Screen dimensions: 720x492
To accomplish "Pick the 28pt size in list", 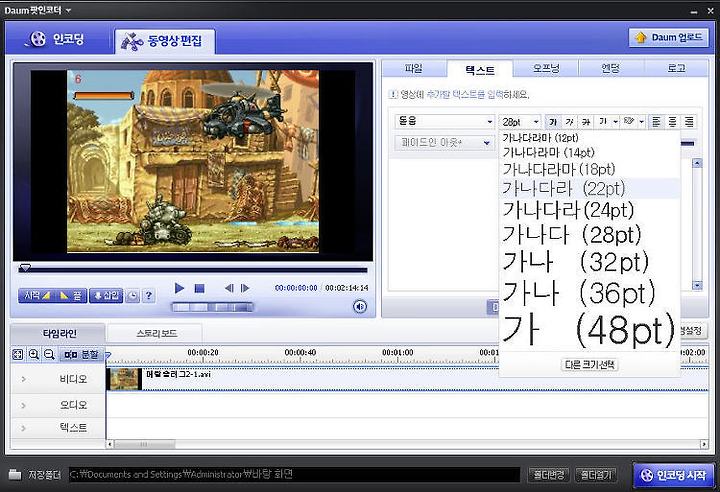I will click(589, 234).
